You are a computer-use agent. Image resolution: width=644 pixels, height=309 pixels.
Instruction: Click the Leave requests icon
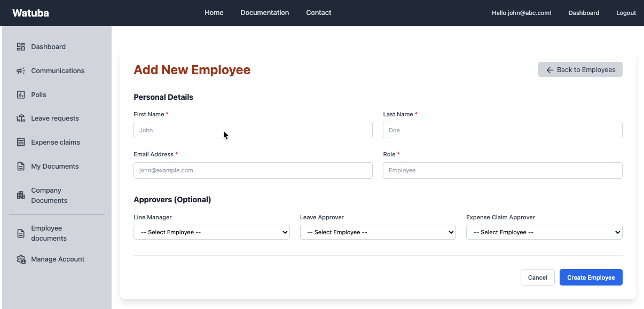(21, 118)
